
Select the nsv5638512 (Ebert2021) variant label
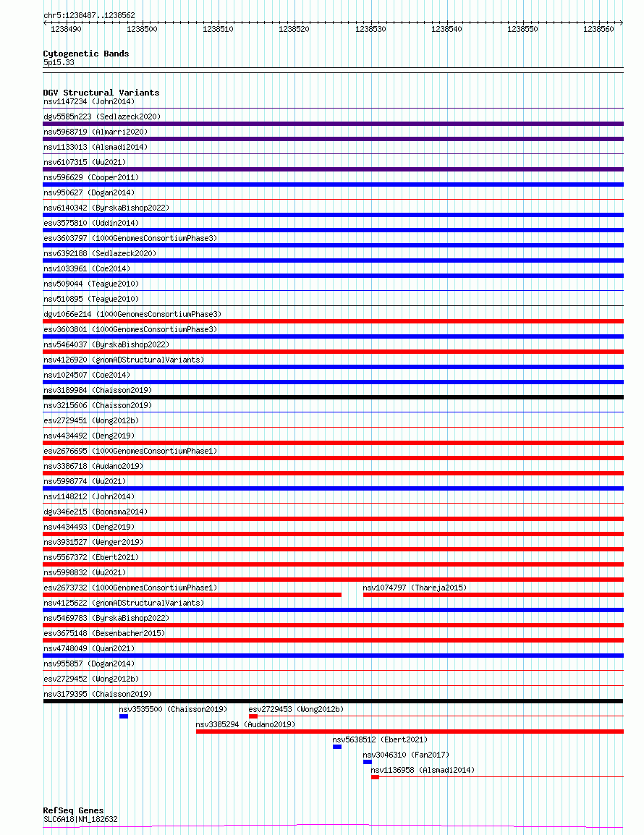point(381,739)
